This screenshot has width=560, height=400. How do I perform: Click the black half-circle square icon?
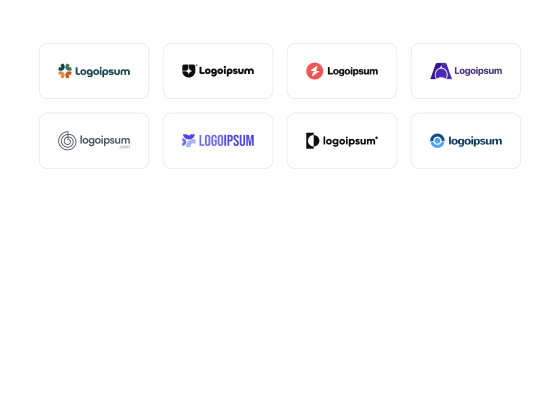[x=312, y=140]
